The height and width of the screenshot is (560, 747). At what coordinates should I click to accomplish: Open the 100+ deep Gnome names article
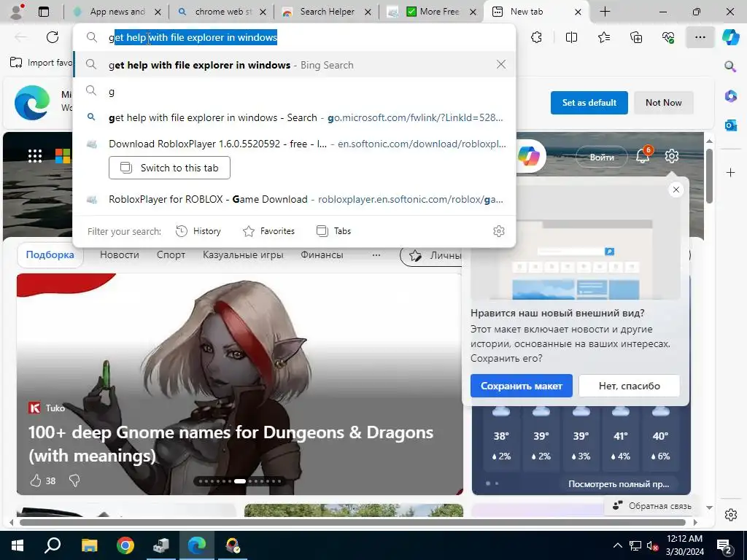pos(231,443)
